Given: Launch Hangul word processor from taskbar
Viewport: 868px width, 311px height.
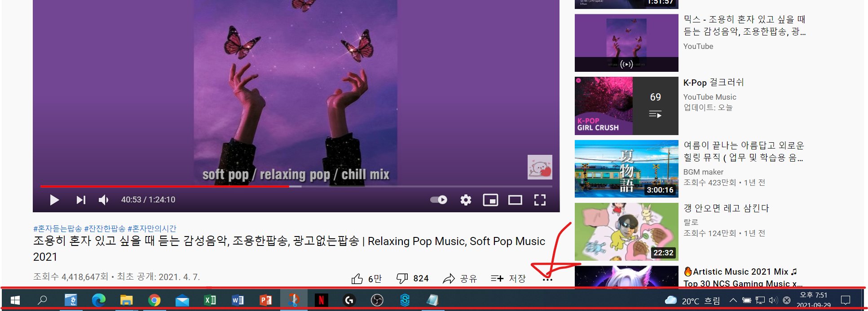Looking at the screenshot, I should pyautogui.click(x=70, y=300).
